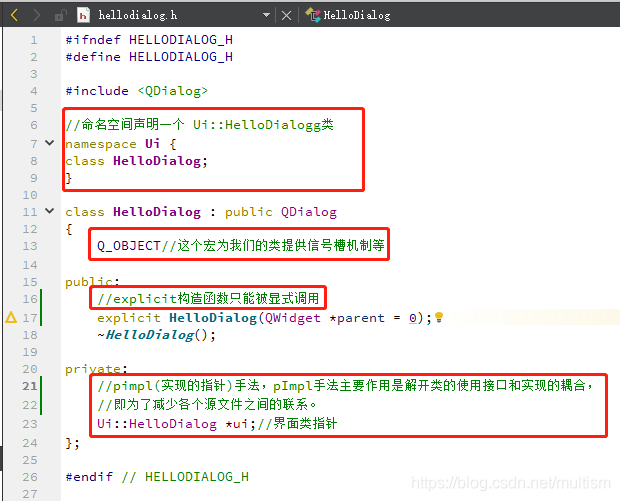The width and height of the screenshot is (620, 501).
Task: Click Ui::HelloDialog type on line 23
Action: (x=157, y=424)
